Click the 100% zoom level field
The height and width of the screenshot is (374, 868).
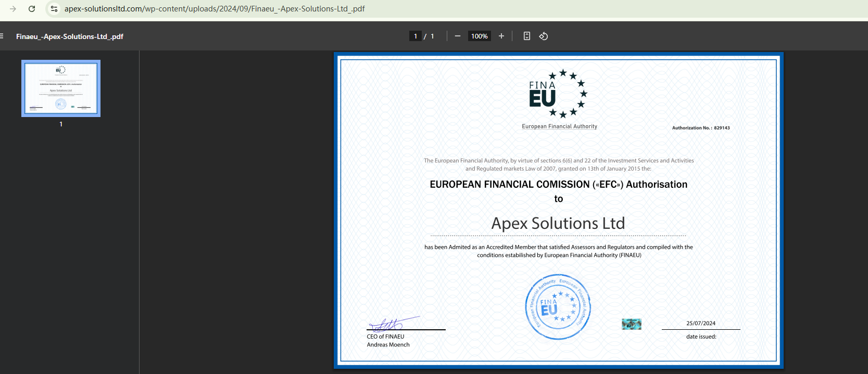(x=479, y=36)
